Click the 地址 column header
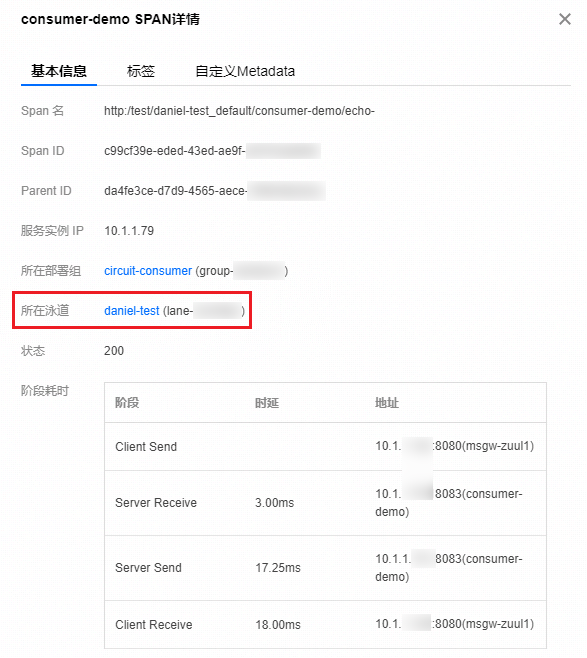The image size is (587, 658). point(387,403)
